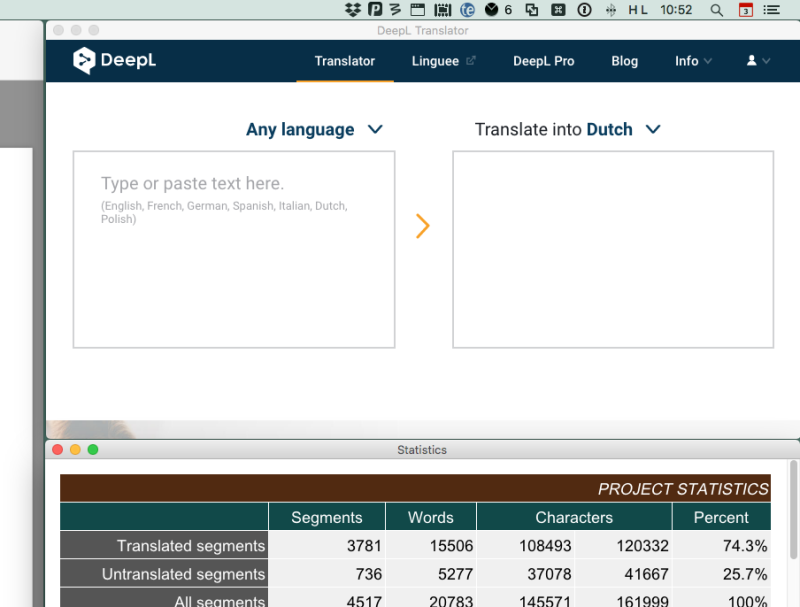This screenshot has height=607, width=800.
Task: Click the 108493 characters value
Action: pos(545,546)
